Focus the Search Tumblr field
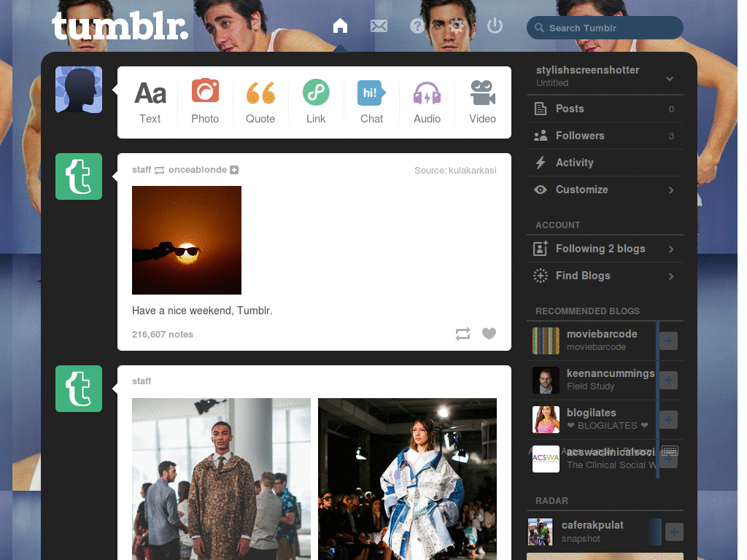This screenshot has width=747, height=560. [x=605, y=28]
